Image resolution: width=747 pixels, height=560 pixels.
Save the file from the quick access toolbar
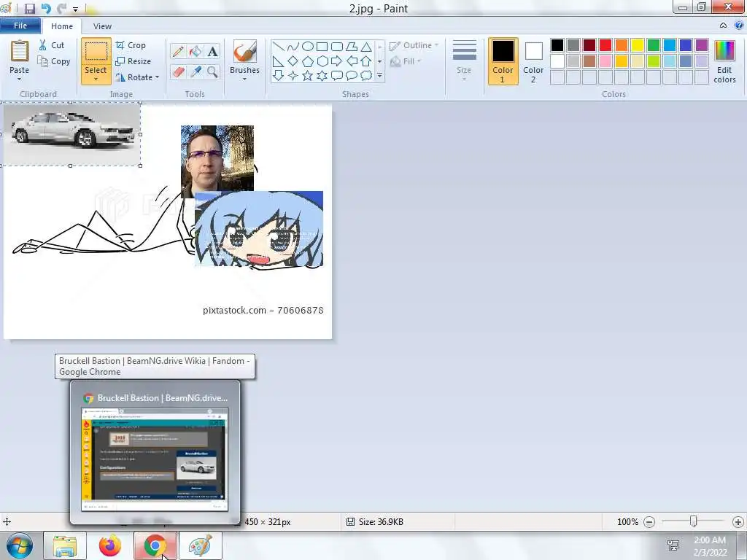pyautogui.click(x=29, y=9)
